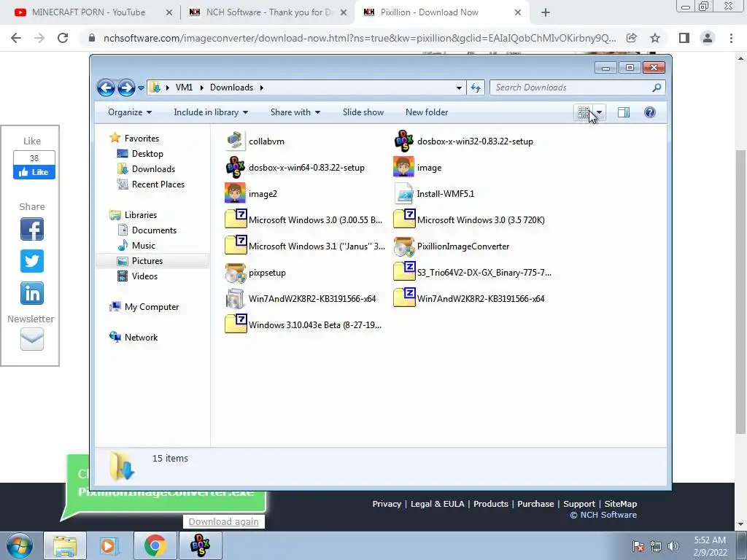
Task: Open Chrome side panel icon
Action: [x=684, y=38]
